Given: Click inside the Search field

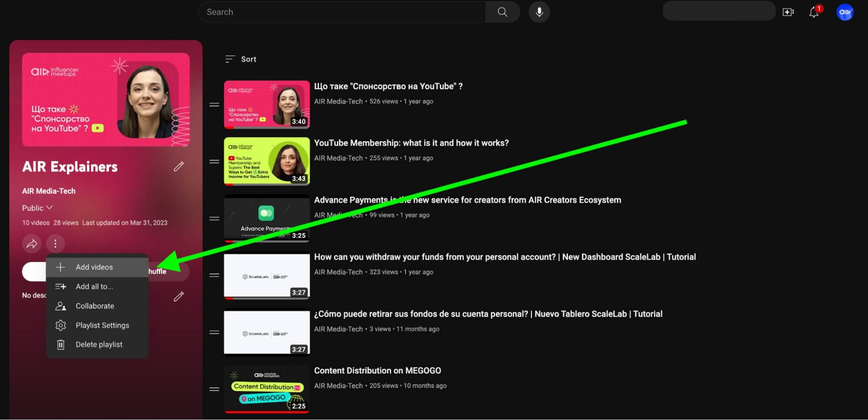Looking at the screenshot, I should [x=341, y=12].
